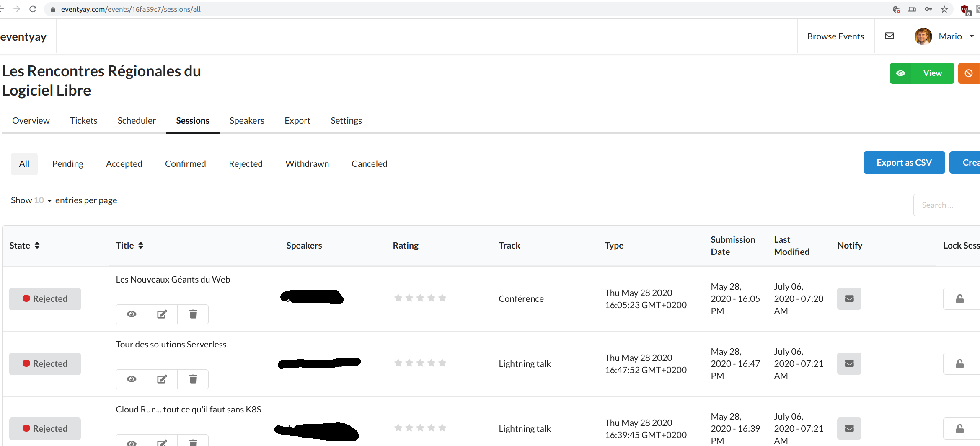Click the title 'Tour des solutions Serverless'
The width and height of the screenshot is (980, 446).
171,345
